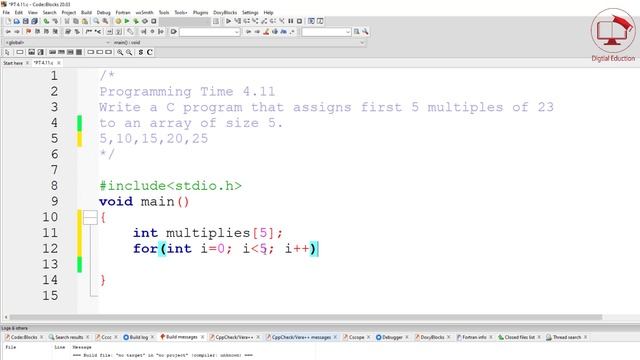Screen dimensions: 640x360
Task: Open the View menu
Action: point(33,13)
